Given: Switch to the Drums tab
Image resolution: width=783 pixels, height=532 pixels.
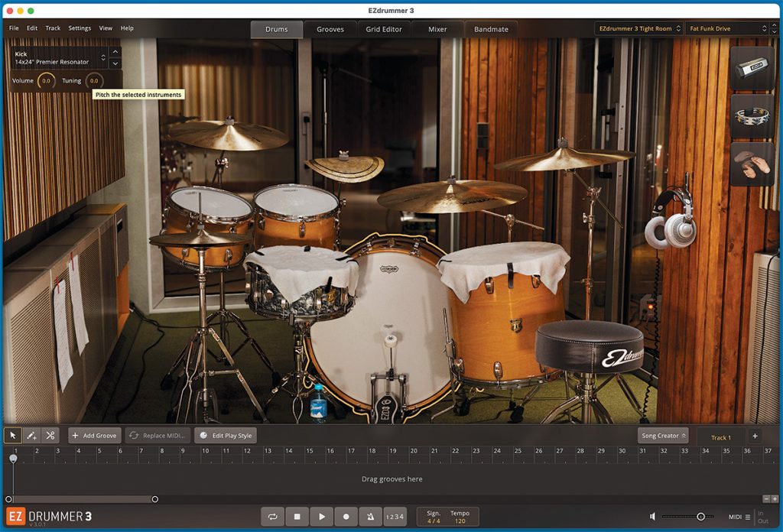Looking at the screenshot, I should pos(277,30).
